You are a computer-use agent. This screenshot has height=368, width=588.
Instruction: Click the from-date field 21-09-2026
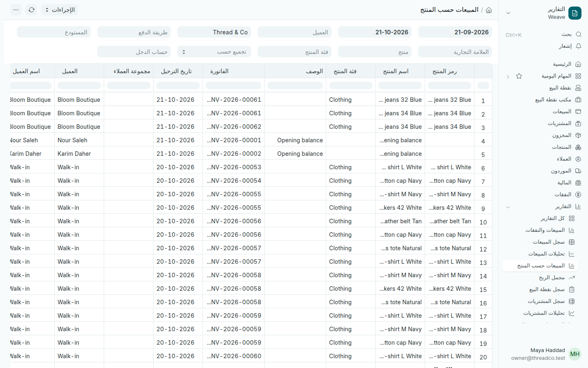tap(455, 32)
